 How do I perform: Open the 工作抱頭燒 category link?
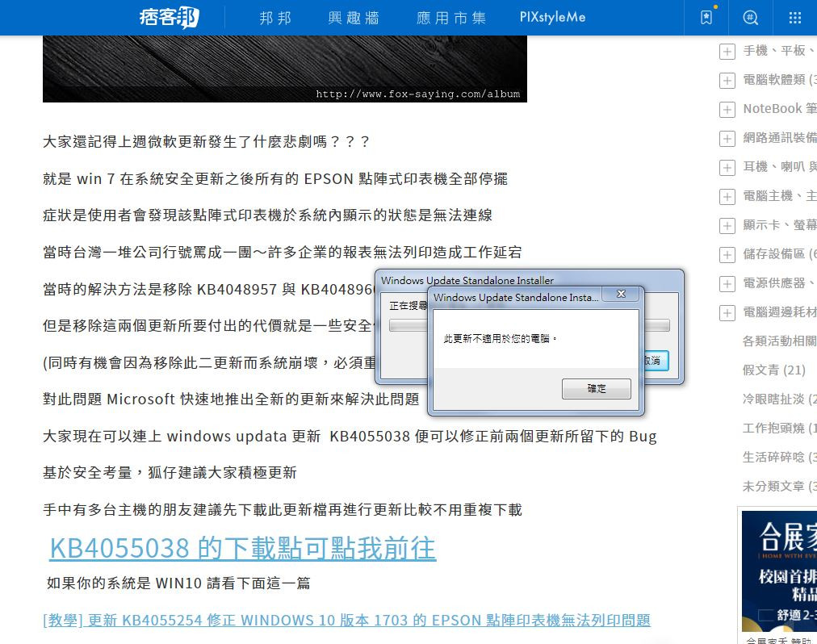780,428
